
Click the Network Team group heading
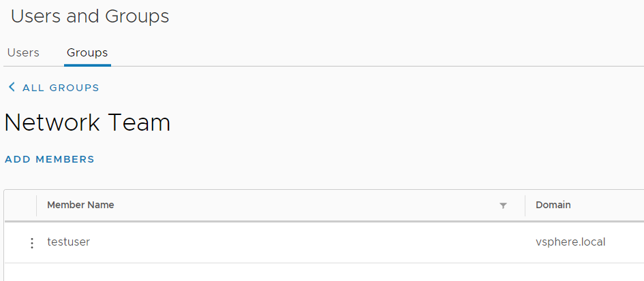pos(87,123)
